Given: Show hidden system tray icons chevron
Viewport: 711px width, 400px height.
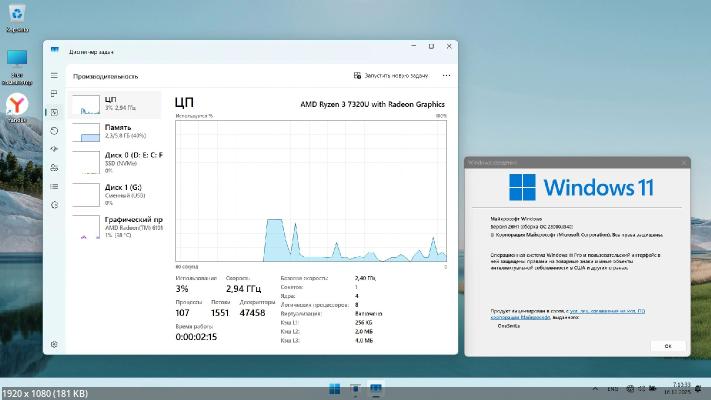Looking at the screenshot, I should pos(594,388).
